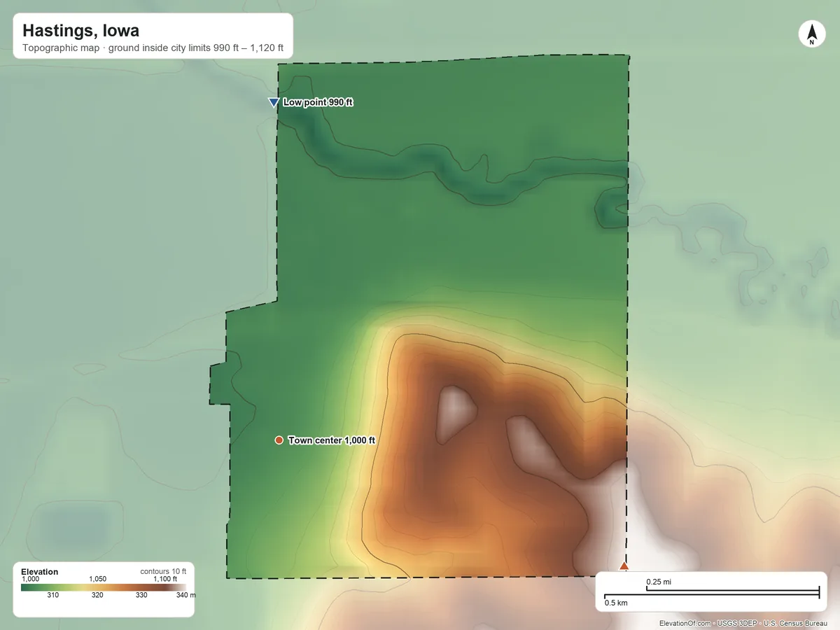Click the '310' meter legend label
This screenshot has width=840, height=630.
pyautogui.click(x=52, y=596)
